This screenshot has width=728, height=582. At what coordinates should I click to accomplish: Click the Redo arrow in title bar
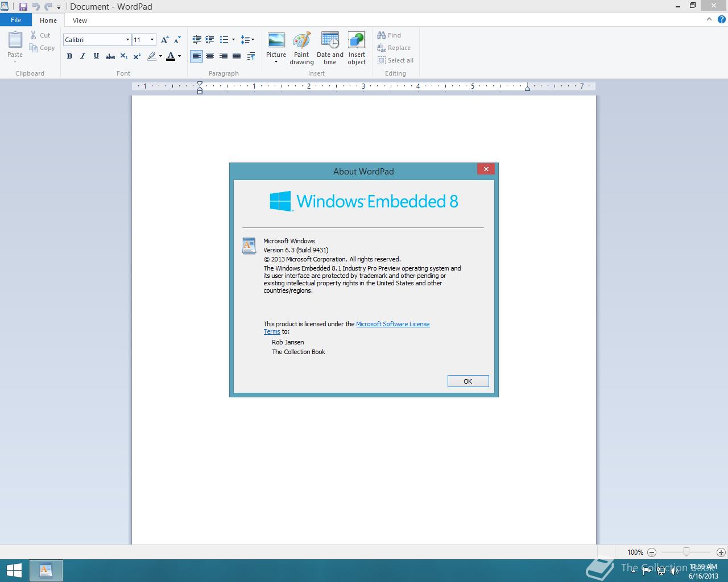pyautogui.click(x=48, y=7)
